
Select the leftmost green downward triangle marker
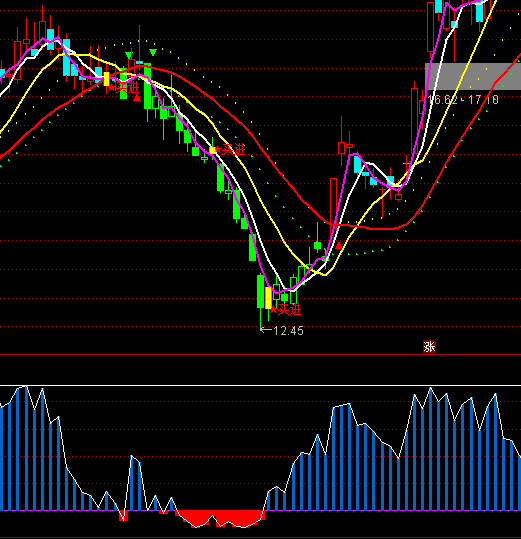click(x=128, y=55)
